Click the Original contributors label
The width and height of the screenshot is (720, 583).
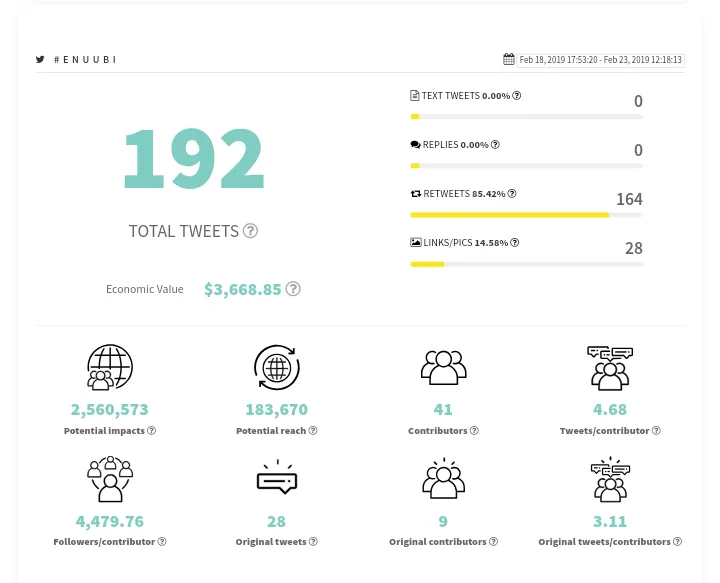[x=438, y=542]
